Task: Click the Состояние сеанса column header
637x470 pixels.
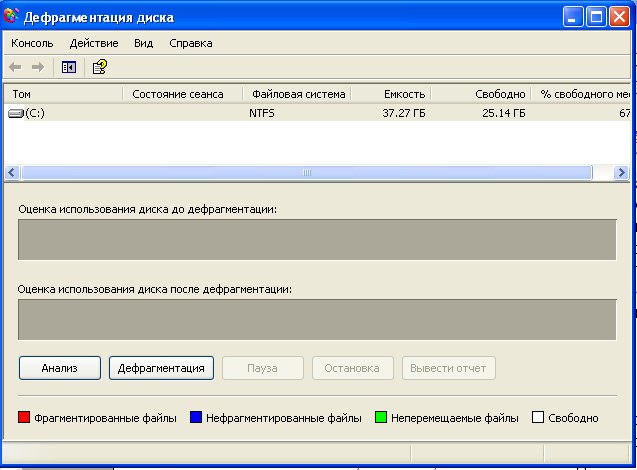Action: tap(182, 94)
